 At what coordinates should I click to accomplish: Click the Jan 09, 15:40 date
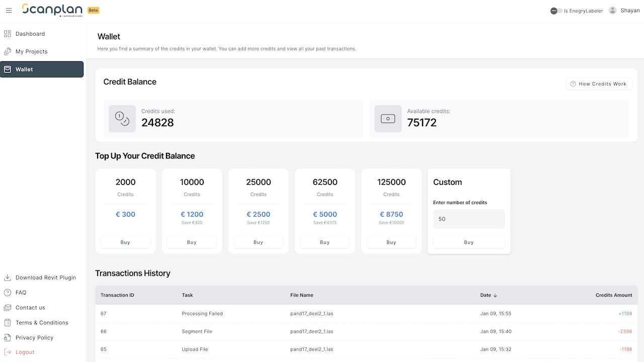(x=496, y=331)
